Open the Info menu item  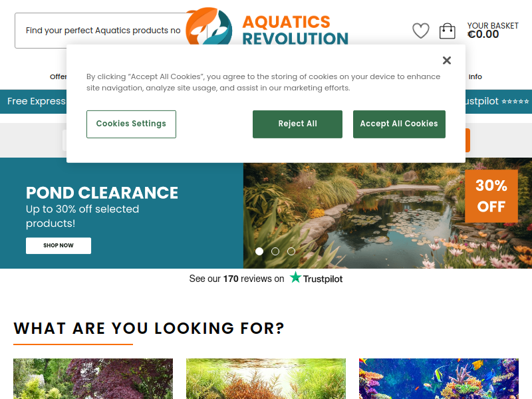click(475, 76)
